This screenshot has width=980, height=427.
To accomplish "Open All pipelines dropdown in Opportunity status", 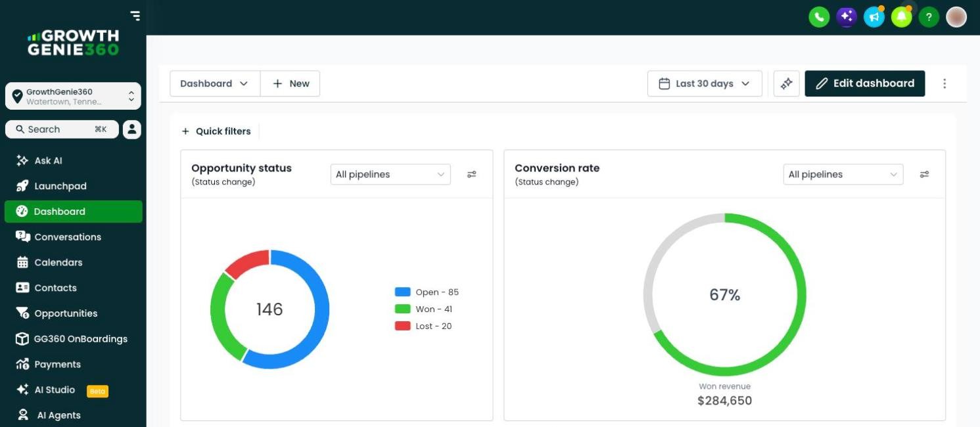I will [x=390, y=174].
